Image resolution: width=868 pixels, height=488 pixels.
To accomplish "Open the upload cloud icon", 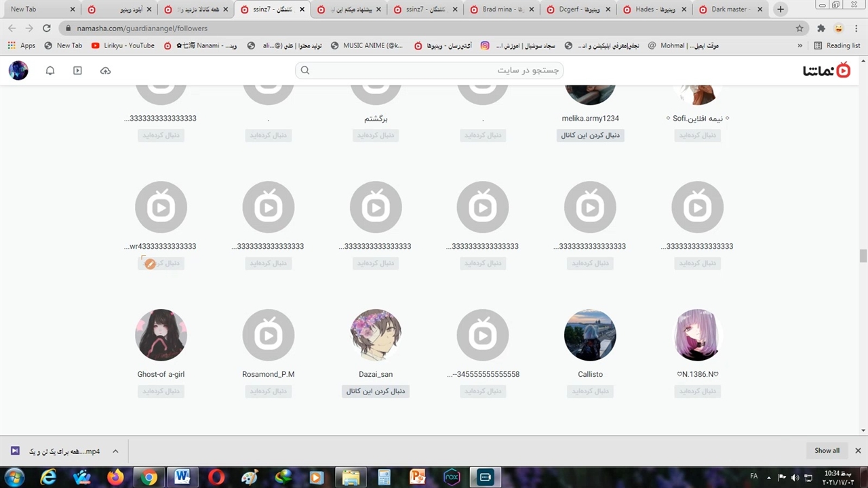I will point(105,70).
